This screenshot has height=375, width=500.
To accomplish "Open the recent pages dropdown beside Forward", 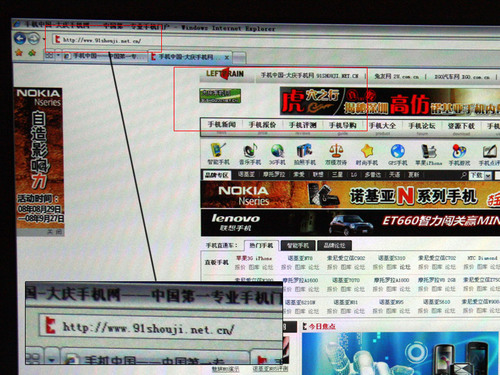I will tap(43, 39).
